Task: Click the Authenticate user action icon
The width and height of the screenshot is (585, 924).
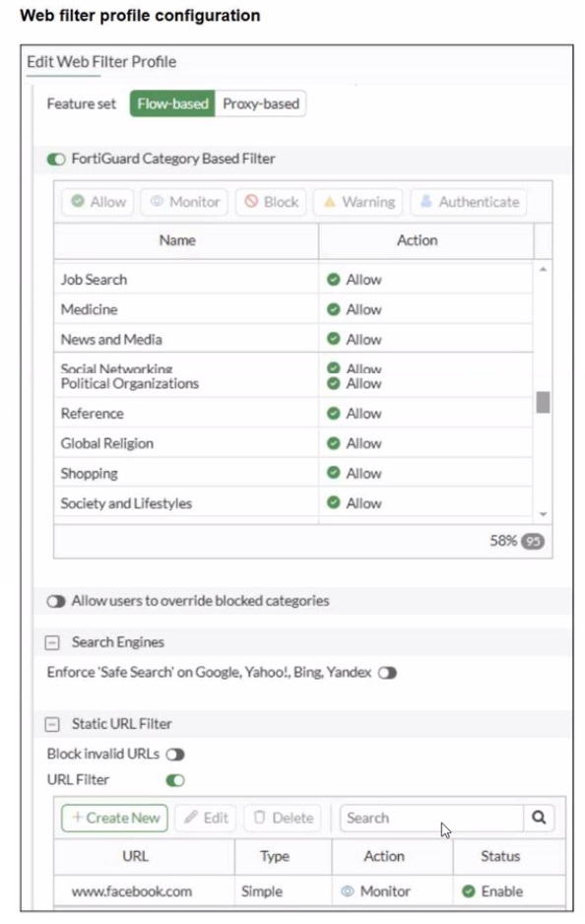Action: [x=425, y=202]
